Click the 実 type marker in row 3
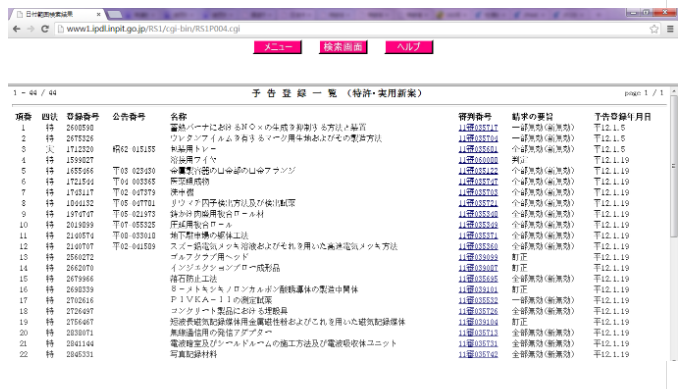The height and width of the screenshot is (389, 689). 50,149
